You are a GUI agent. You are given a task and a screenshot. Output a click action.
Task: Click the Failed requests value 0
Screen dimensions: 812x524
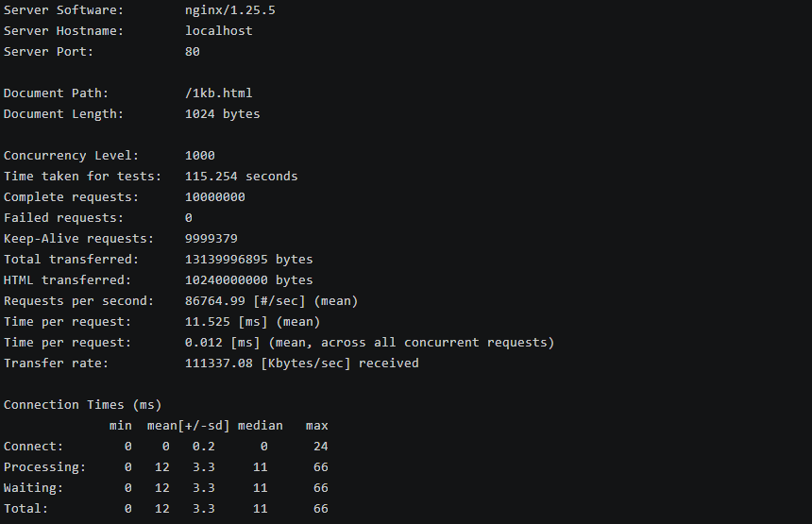click(189, 217)
